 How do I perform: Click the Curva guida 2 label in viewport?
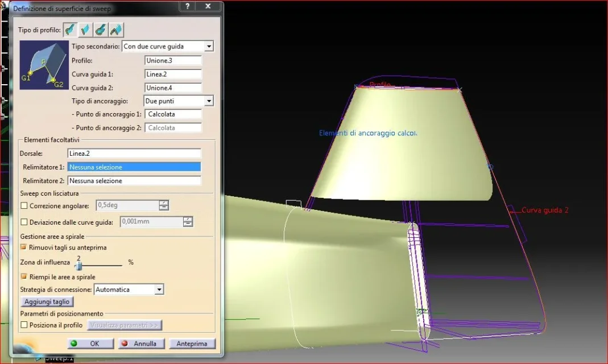point(545,210)
